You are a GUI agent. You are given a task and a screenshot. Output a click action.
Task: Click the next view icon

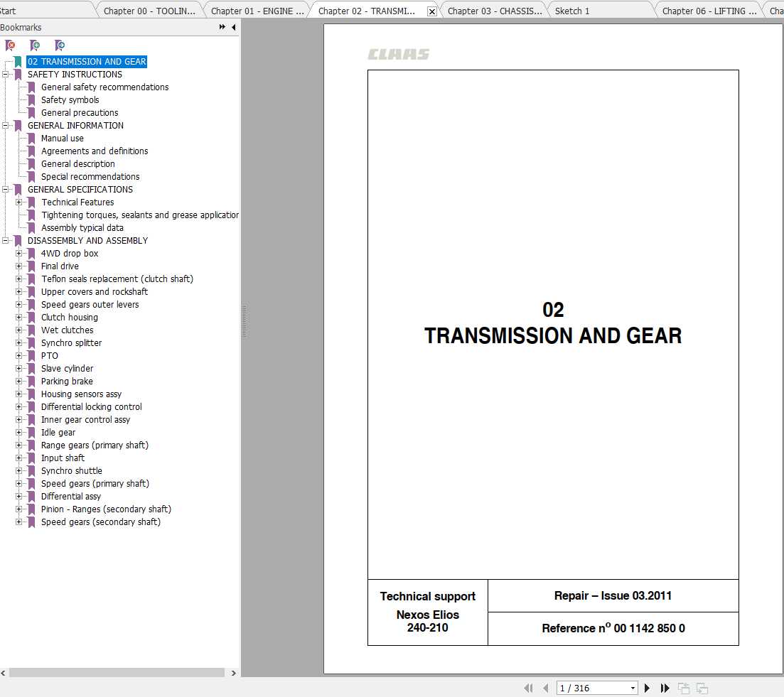tap(702, 688)
